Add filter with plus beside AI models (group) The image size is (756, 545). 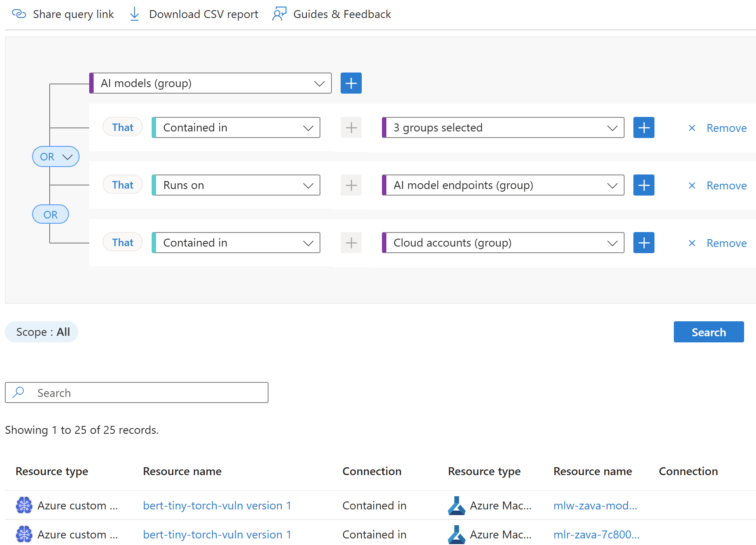(351, 83)
